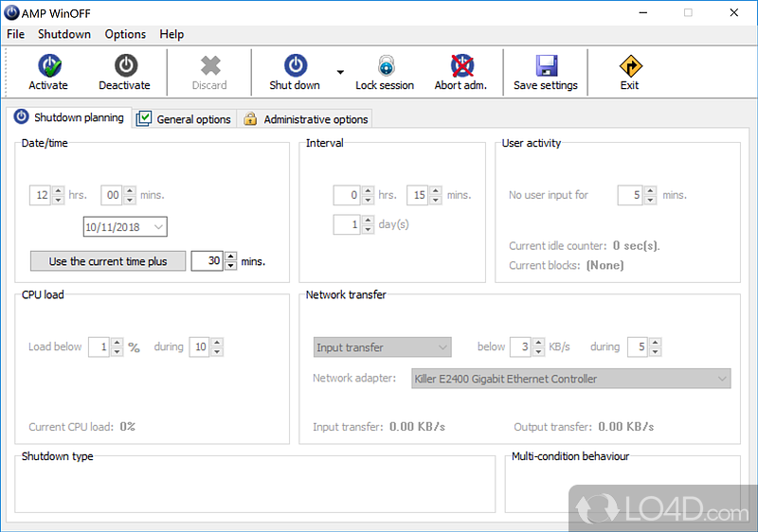
Task: Click the Exit toolbar icon
Action: pos(630,66)
